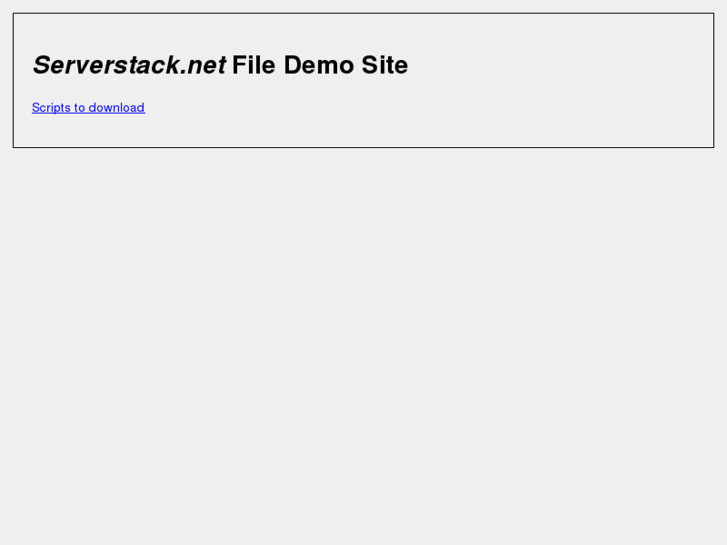The image size is (727, 545).
Task: Click the empty space right of the download link
Action: [x=417, y=108]
